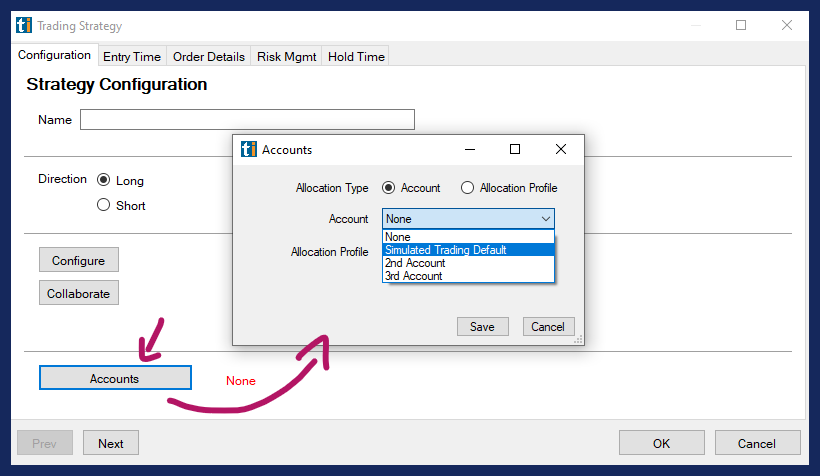Viewport: 820px width, 476px height.
Task: Open the Risk Mgmt tab
Action: (x=286, y=57)
